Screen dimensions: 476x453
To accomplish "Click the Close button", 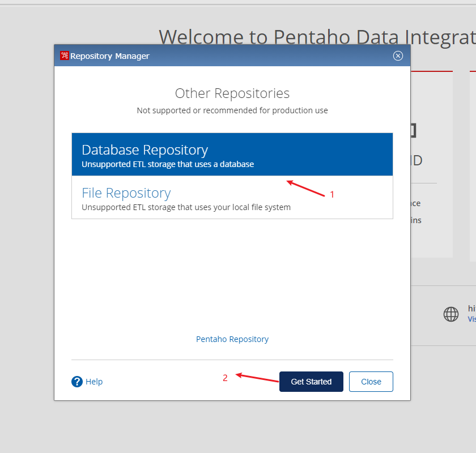I will (x=371, y=382).
